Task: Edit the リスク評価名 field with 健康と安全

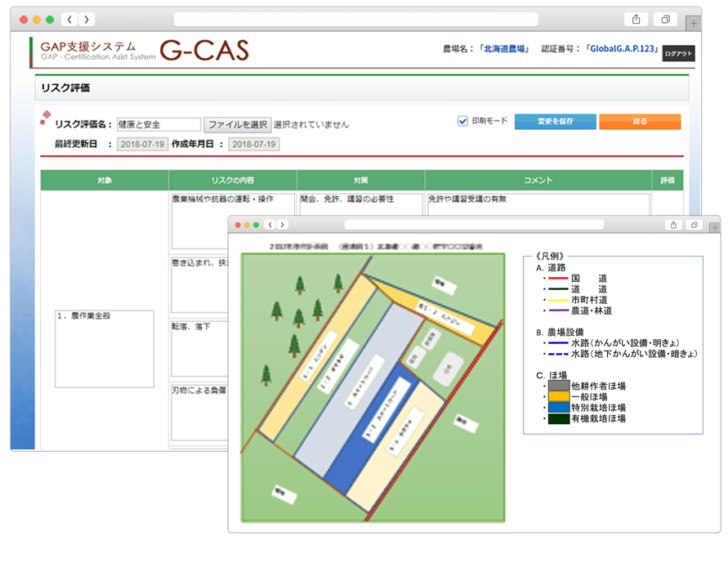Action: pos(159,124)
